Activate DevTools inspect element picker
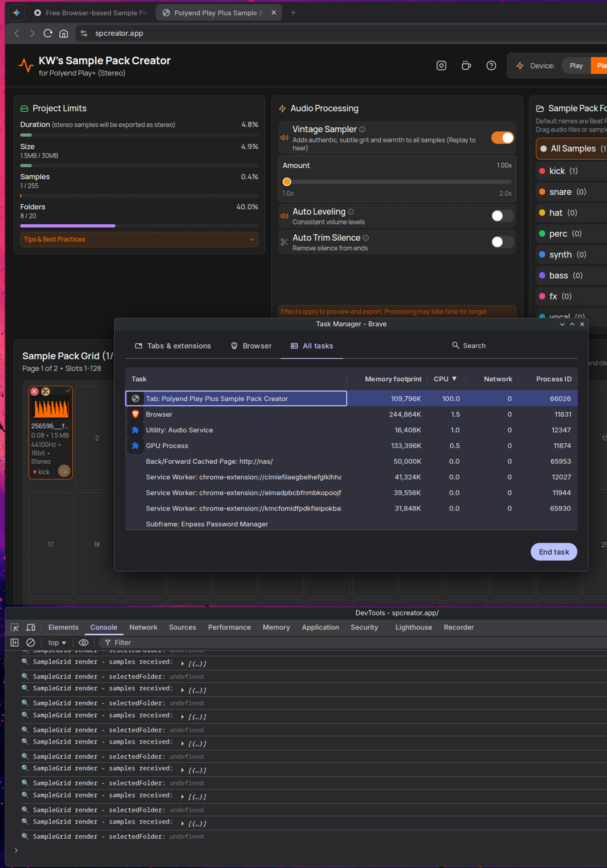Image resolution: width=607 pixels, height=868 pixels. tap(14, 627)
